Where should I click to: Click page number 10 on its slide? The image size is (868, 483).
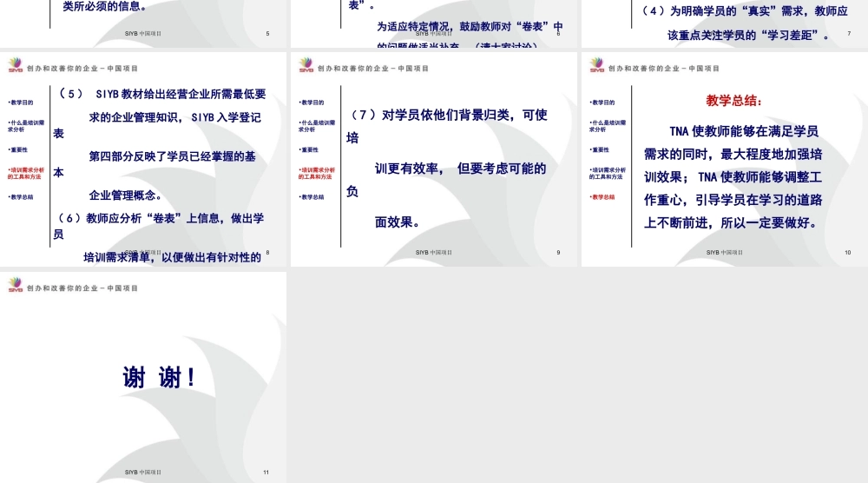point(847,253)
